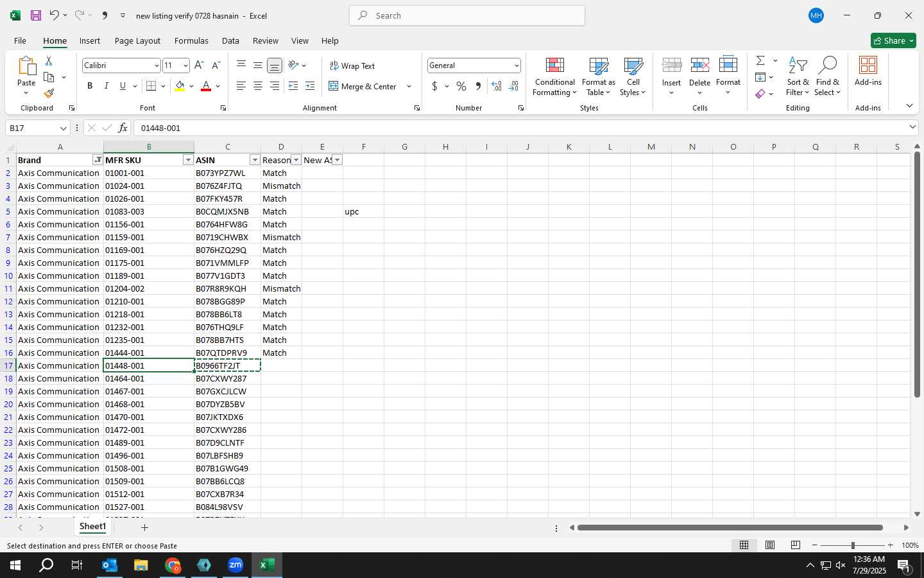Increase indent in Alignment group
This screenshot has height=578, width=924.
click(310, 86)
